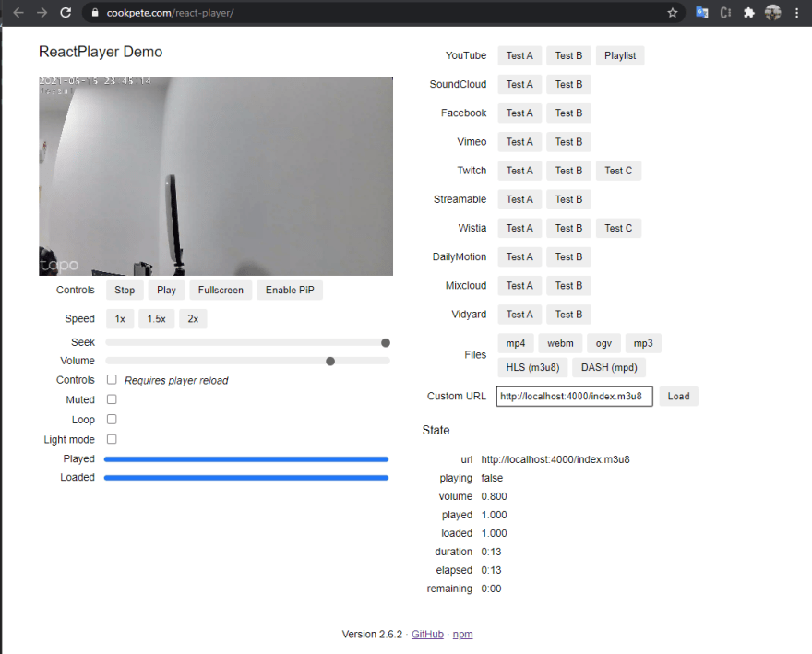Open the browser profile avatar

pyautogui.click(x=772, y=13)
